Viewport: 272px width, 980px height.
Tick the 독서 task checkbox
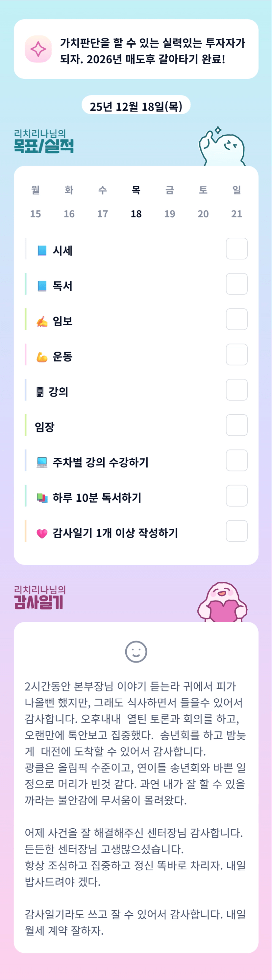[x=236, y=284]
